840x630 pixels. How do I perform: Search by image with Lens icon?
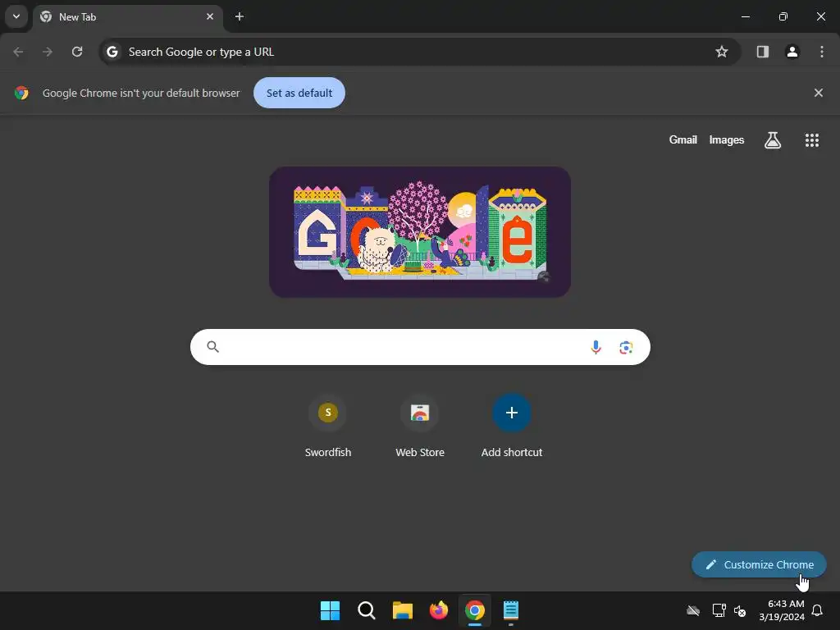tap(626, 347)
